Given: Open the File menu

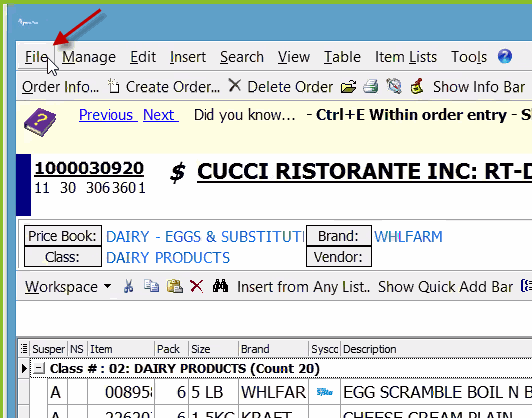Looking at the screenshot, I should (37, 57).
